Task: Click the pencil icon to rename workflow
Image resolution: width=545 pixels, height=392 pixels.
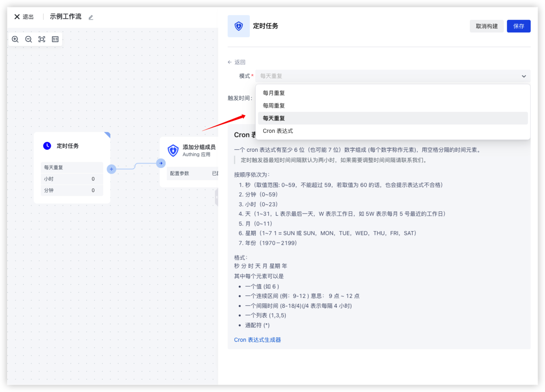Action: point(91,17)
